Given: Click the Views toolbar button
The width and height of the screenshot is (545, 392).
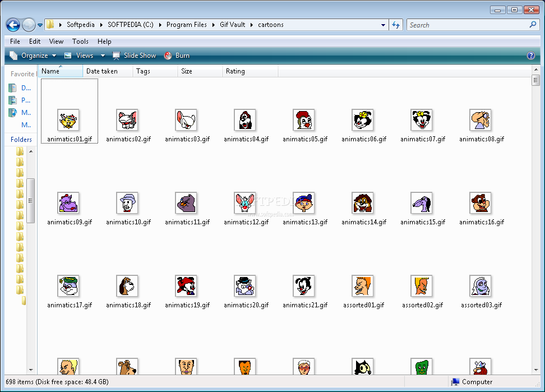Looking at the screenshot, I should [79, 56].
